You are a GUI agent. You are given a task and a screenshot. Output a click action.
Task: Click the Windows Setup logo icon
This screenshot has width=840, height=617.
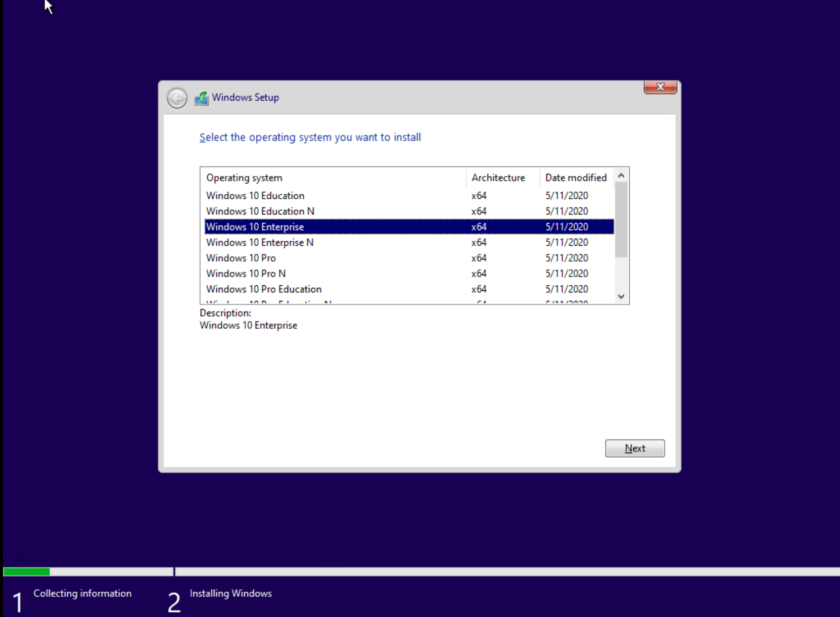click(x=201, y=98)
